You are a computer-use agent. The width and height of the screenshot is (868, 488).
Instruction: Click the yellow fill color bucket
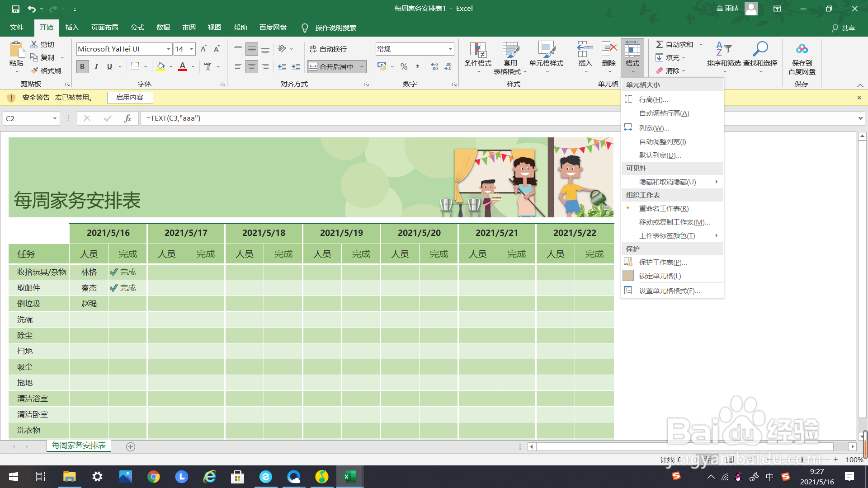pos(160,66)
